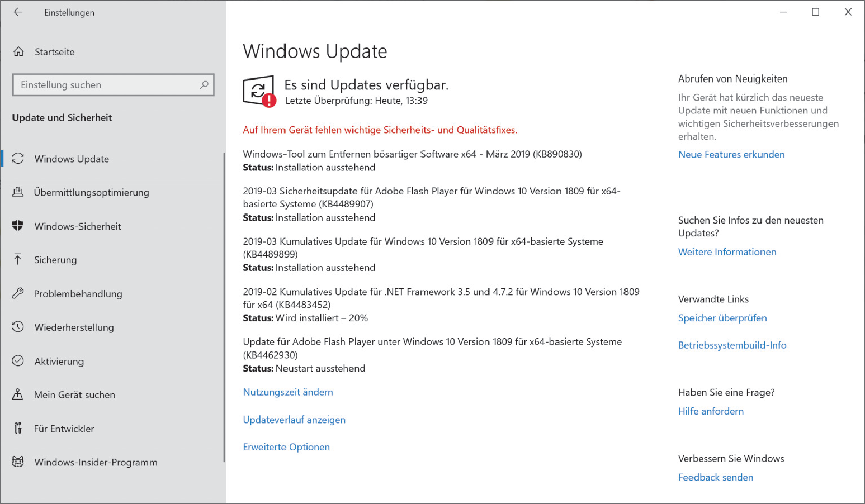Open Speicher überprüfen link
This screenshot has width=865, height=504.
pos(722,318)
